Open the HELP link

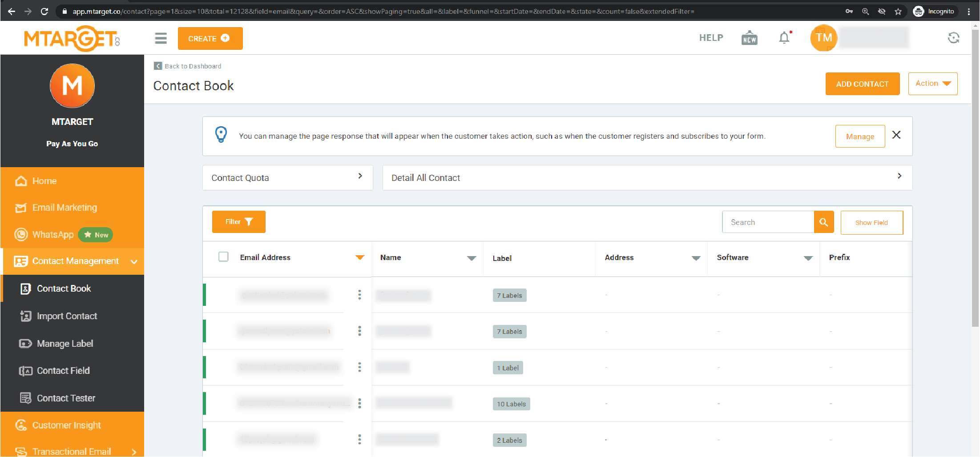pyautogui.click(x=711, y=38)
